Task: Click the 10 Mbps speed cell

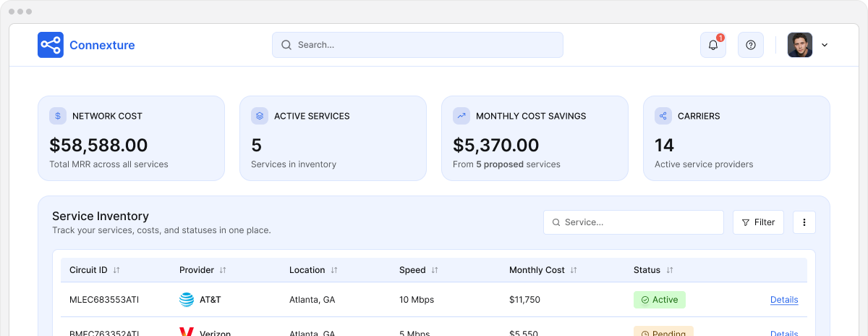Action: point(417,300)
